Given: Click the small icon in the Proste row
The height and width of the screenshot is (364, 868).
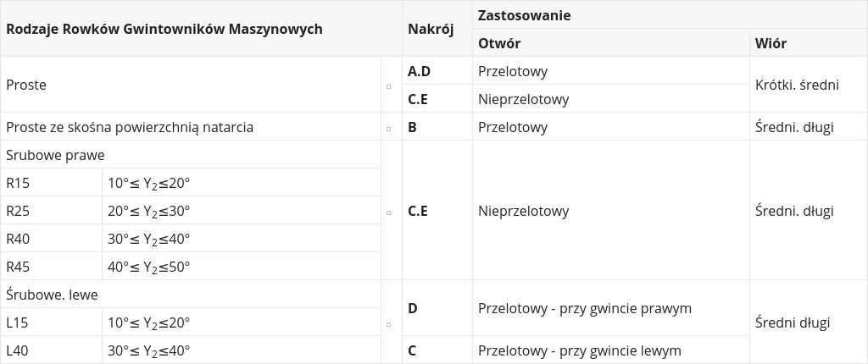Looking at the screenshot, I should (388, 85).
